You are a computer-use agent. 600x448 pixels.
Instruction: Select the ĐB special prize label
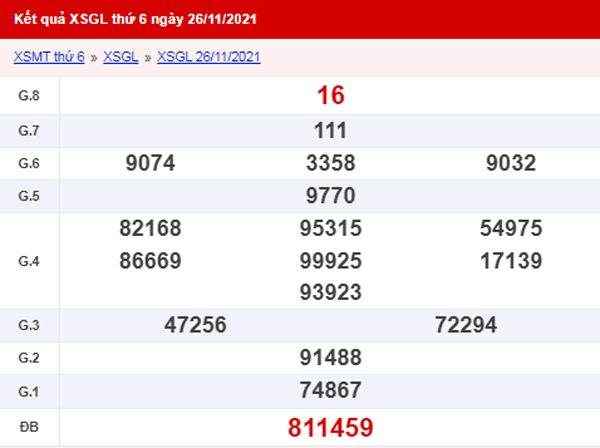29,427
